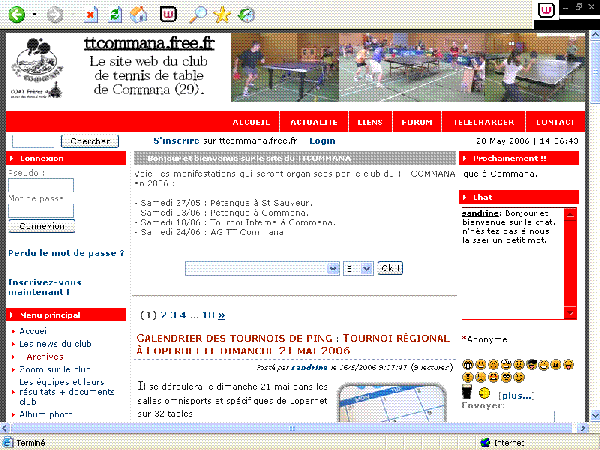
Task: Click sandrine username in chat
Action: tap(480, 213)
